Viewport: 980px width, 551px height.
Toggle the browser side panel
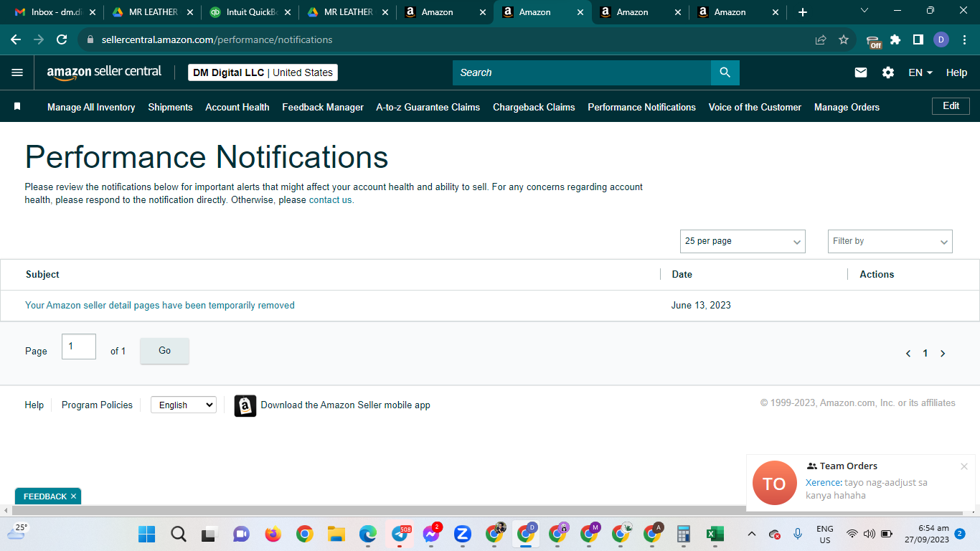point(918,39)
